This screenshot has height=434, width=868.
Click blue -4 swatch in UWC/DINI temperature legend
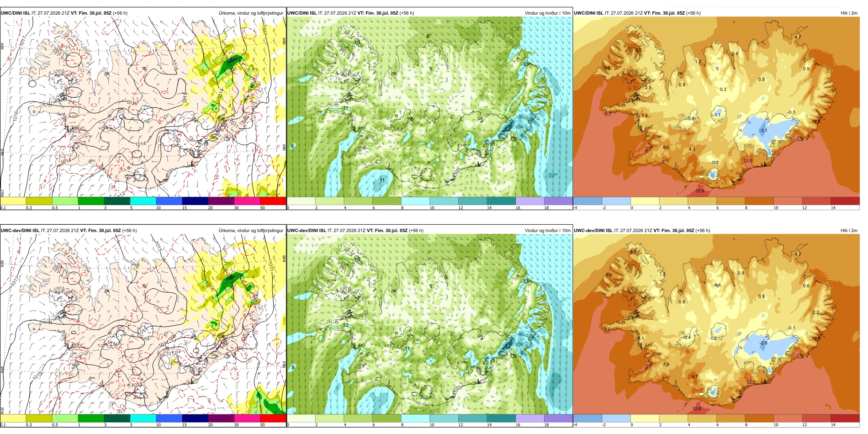[587, 201]
